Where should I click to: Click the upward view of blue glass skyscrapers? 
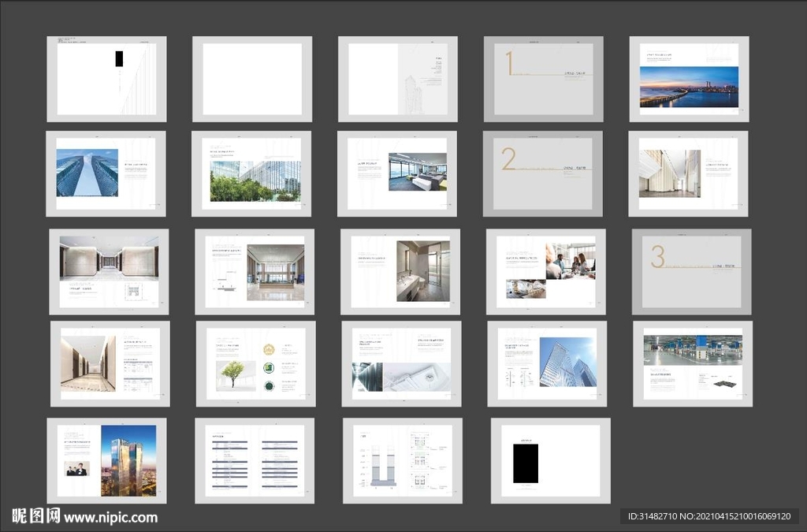coord(106,173)
